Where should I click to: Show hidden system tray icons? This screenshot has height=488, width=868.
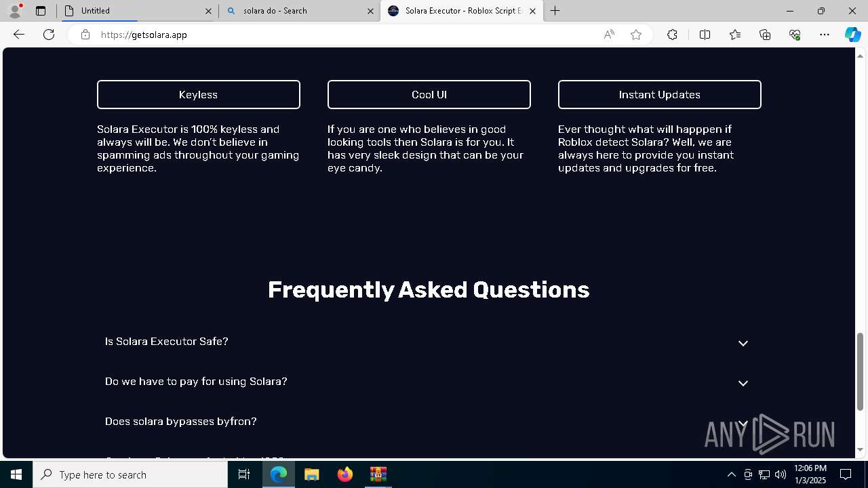click(731, 474)
